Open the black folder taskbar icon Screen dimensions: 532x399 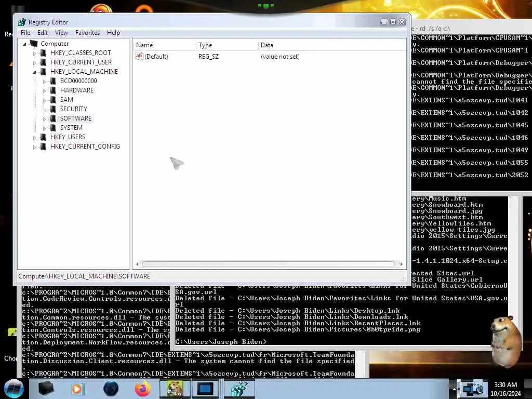pyautogui.click(x=46, y=389)
